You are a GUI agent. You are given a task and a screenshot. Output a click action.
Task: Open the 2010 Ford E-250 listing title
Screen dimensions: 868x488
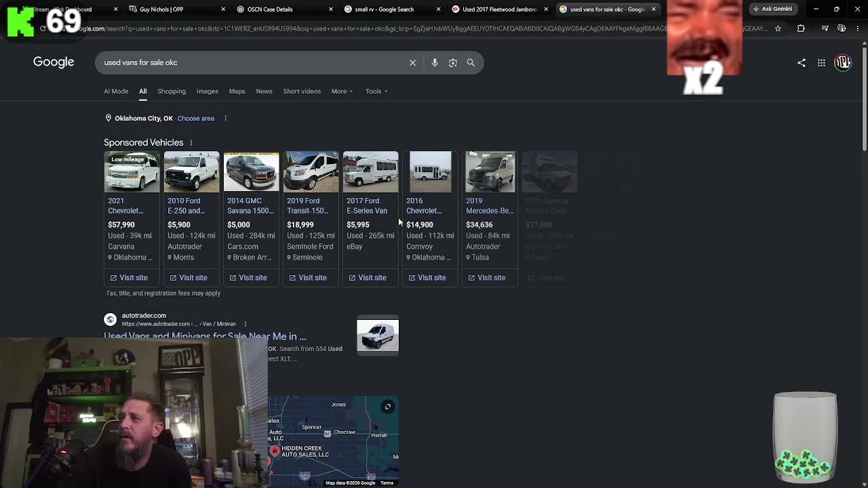point(186,206)
